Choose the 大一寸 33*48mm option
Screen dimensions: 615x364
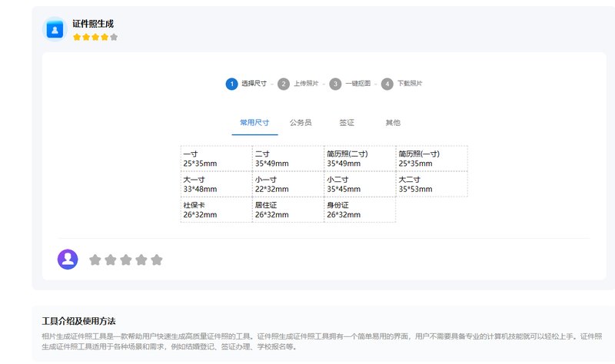click(x=216, y=184)
